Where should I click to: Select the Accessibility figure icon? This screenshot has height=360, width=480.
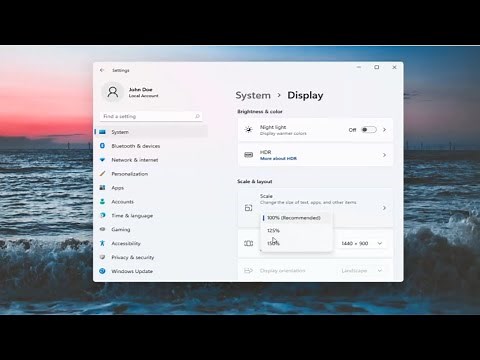pos(103,243)
